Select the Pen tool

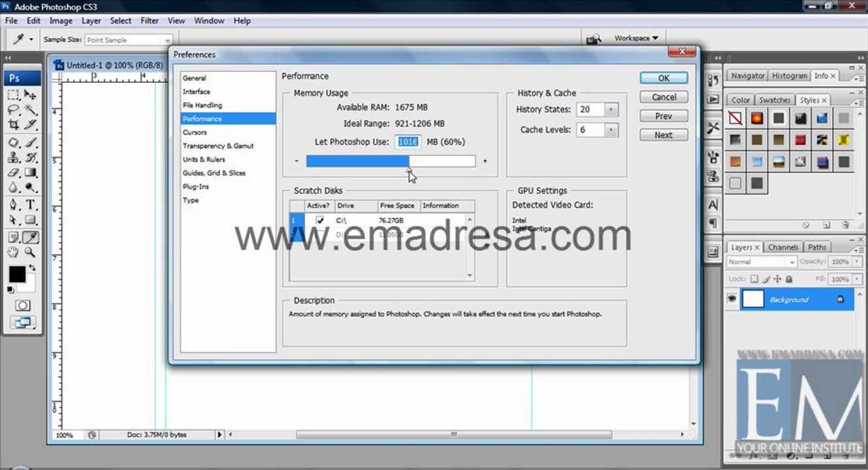tap(13, 205)
